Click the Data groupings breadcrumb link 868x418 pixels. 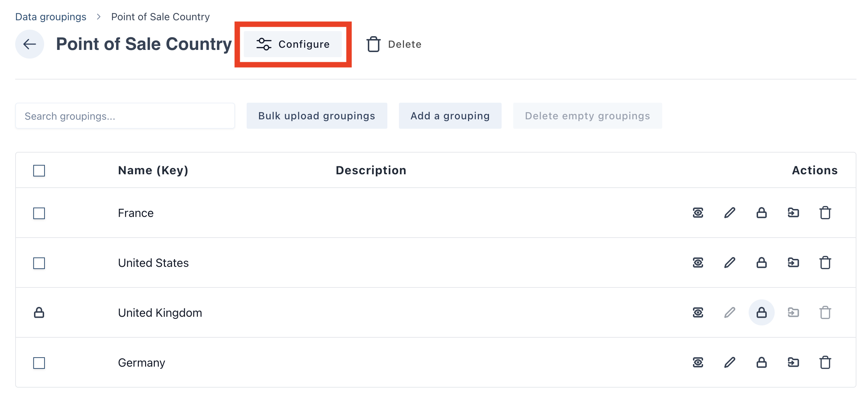point(51,17)
